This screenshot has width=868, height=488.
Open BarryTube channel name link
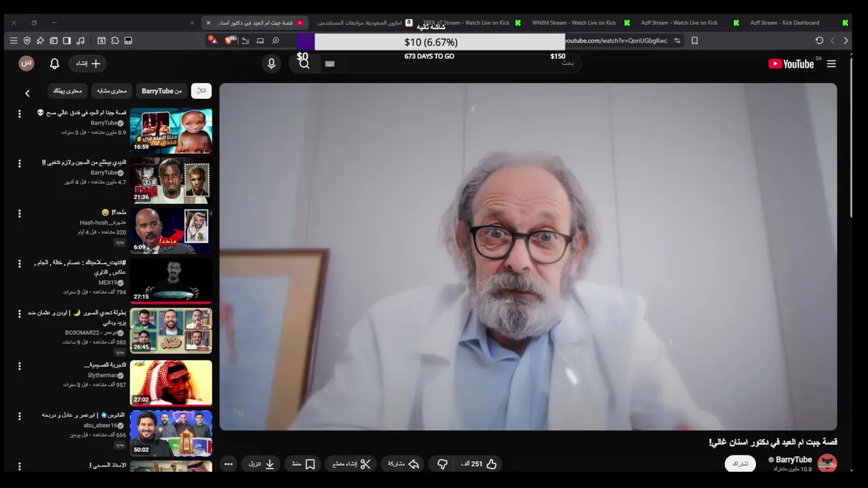coord(793,460)
